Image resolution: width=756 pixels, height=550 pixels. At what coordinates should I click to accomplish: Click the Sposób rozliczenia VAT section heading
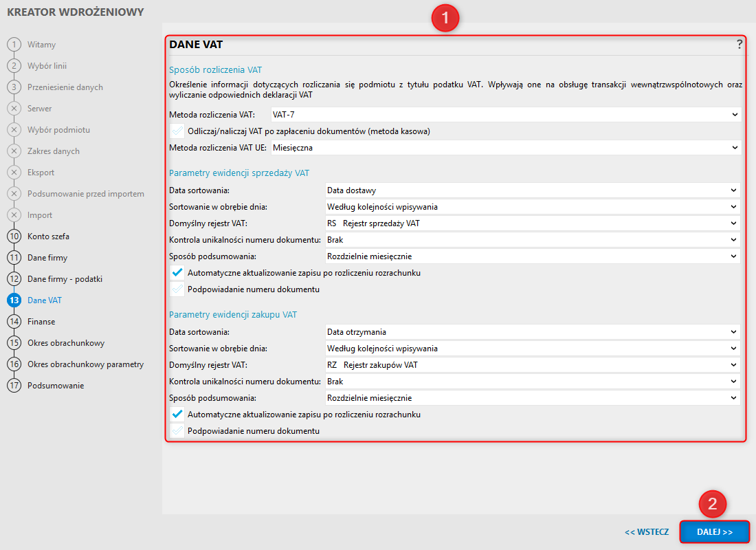pos(215,70)
